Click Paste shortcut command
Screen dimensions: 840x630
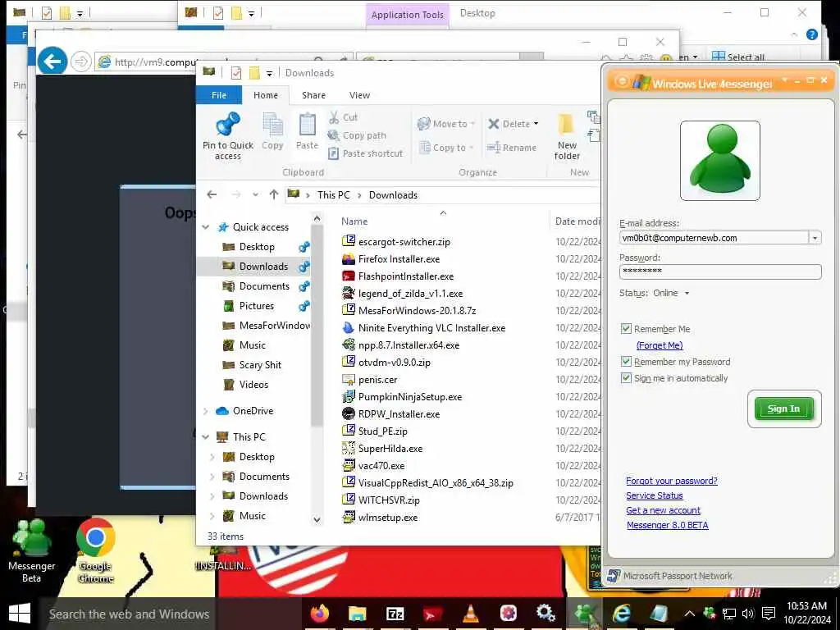[x=365, y=153]
